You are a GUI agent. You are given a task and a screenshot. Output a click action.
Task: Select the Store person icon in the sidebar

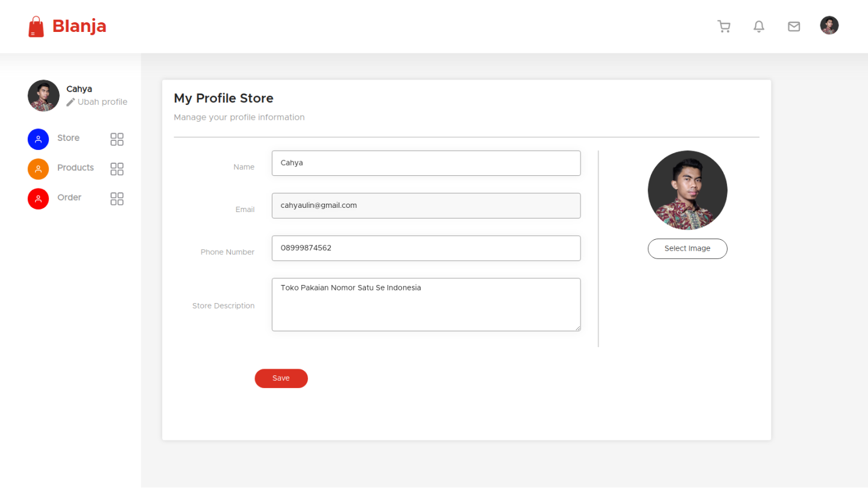[38, 139]
